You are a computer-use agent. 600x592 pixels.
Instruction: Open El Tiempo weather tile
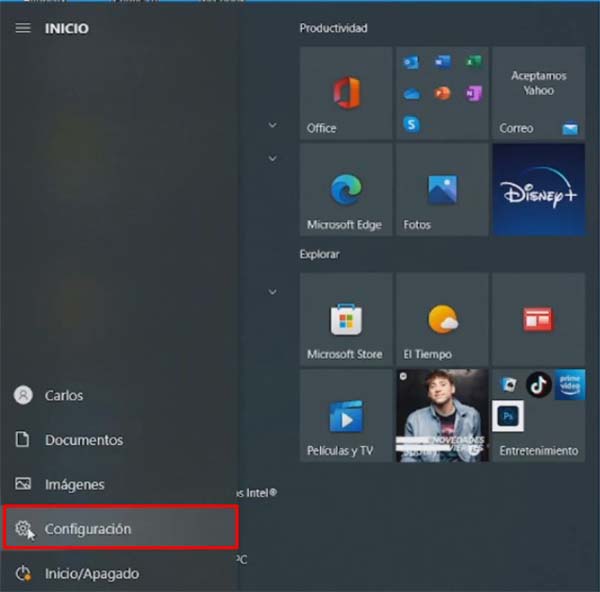click(x=442, y=319)
